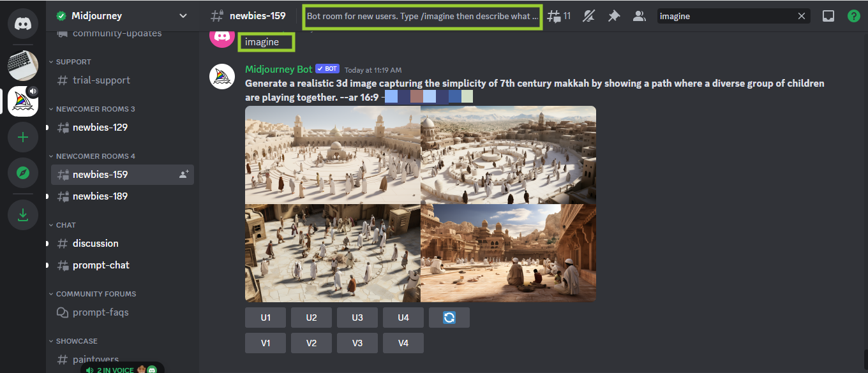This screenshot has height=373, width=868.
Task: Click the Download Apps icon in the sidebar
Action: (x=22, y=214)
